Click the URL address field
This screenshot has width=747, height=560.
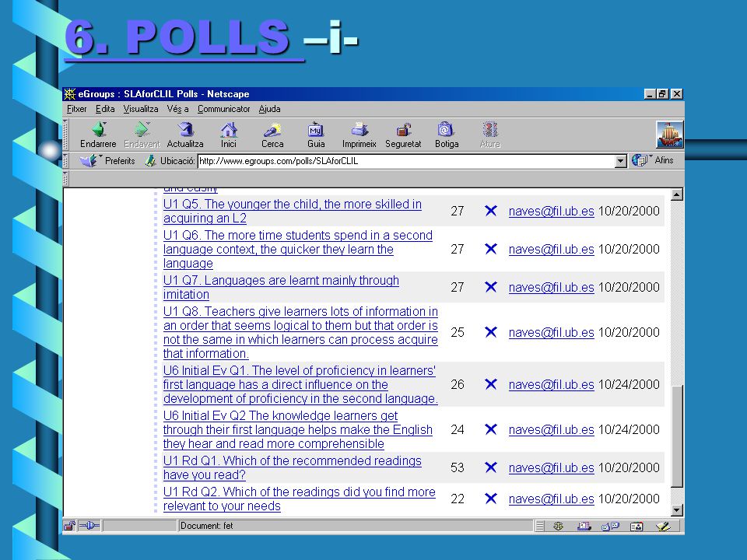click(406, 161)
